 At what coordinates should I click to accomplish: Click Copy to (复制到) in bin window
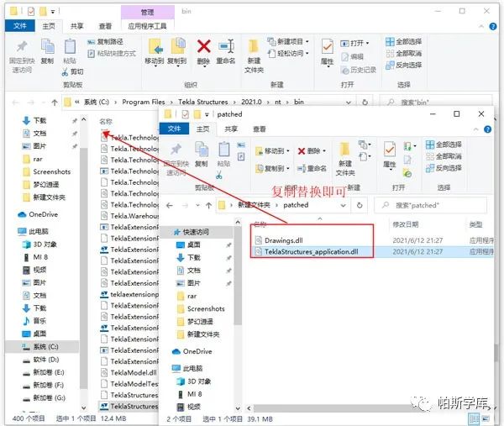(177, 52)
